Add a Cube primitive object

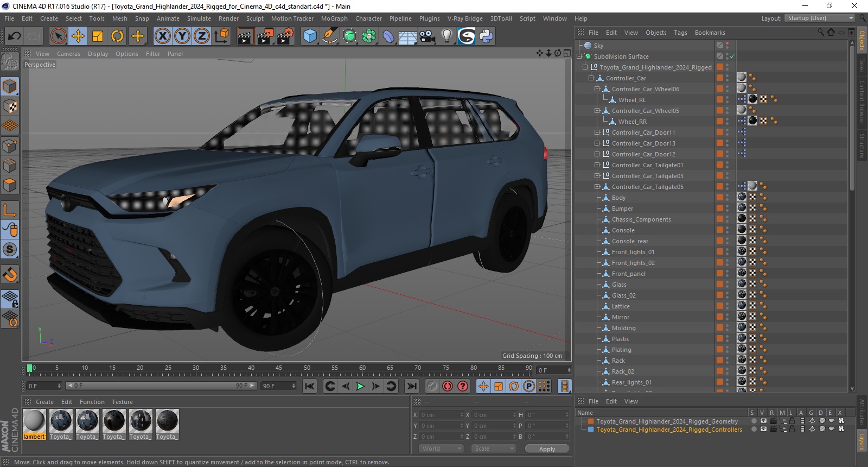(x=310, y=36)
